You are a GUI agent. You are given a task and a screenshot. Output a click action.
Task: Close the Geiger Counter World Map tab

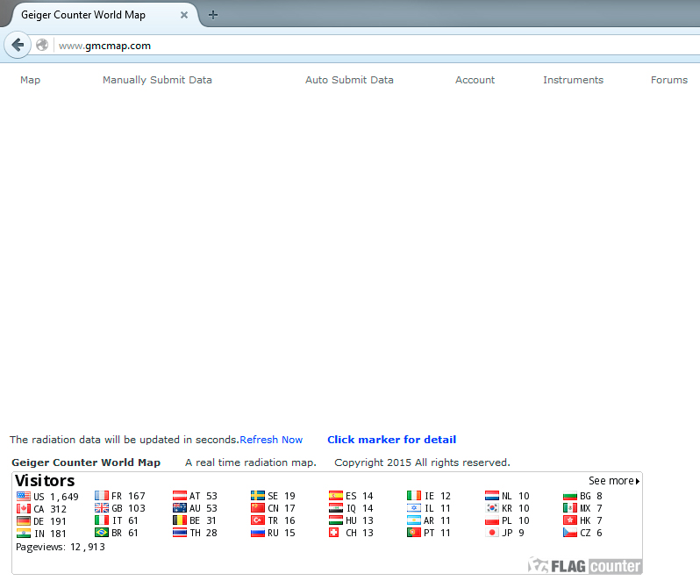[184, 15]
